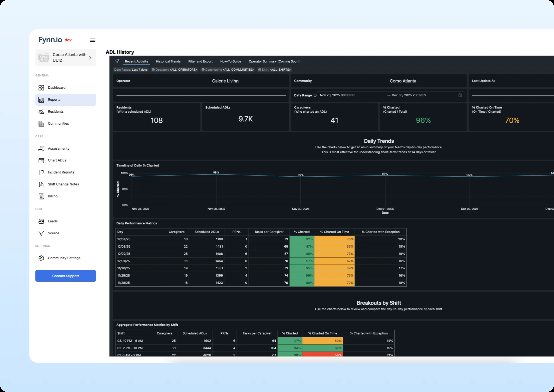The width and height of the screenshot is (554, 392).
Task: Click the filter funnel icon beside Recent Activity
Action: click(x=117, y=61)
